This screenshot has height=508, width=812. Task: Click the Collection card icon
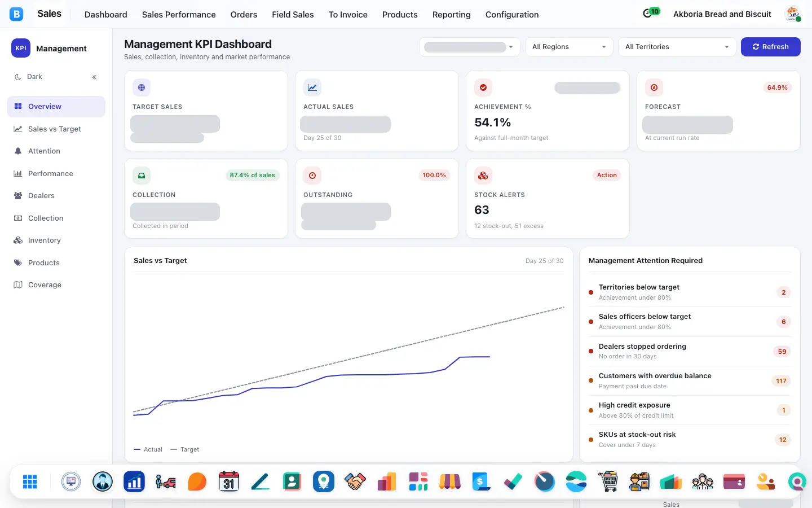point(142,176)
